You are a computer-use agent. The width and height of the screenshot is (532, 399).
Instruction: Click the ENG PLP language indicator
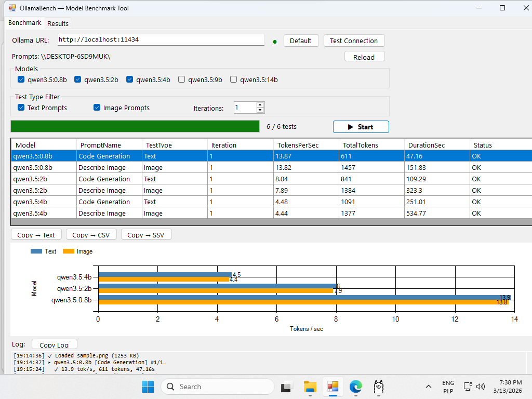pos(448,387)
